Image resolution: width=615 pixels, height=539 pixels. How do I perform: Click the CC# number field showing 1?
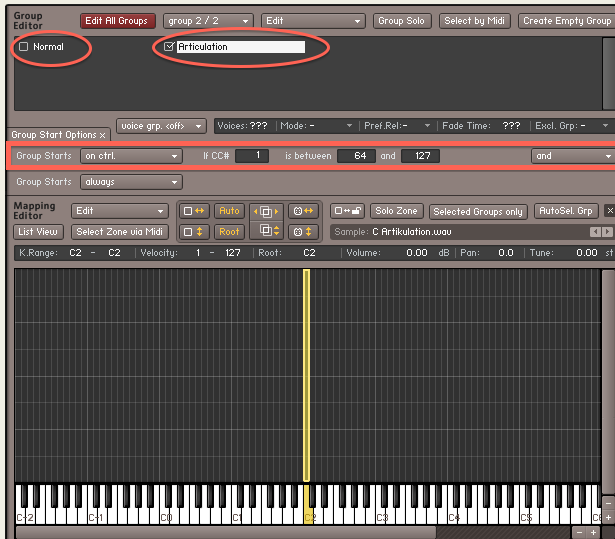coord(252,156)
